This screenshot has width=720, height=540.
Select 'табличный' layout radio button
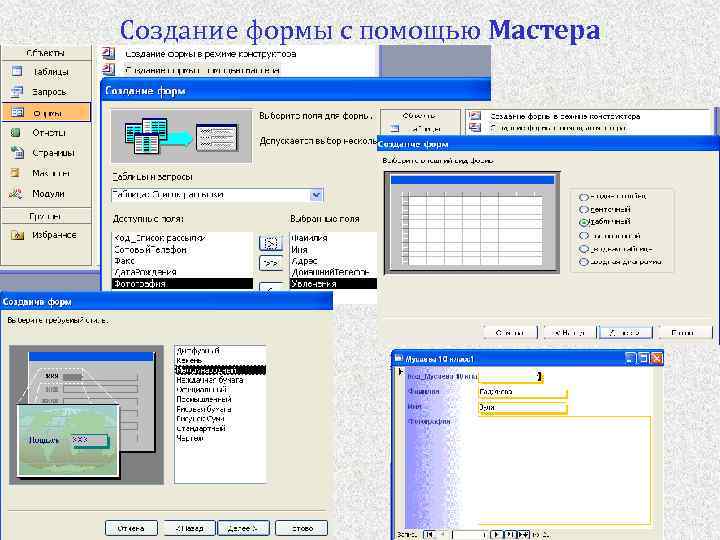click(x=584, y=222)
